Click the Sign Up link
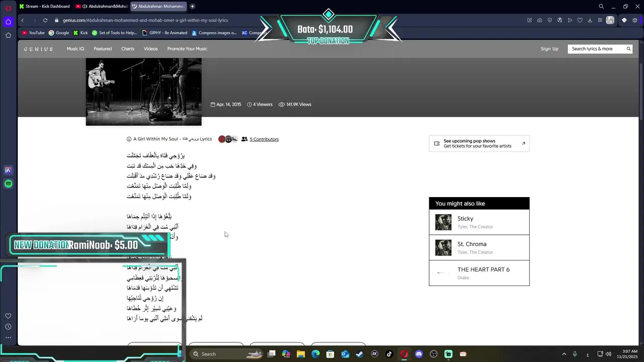This screenshot has width=644, height=362. point(549,49)
